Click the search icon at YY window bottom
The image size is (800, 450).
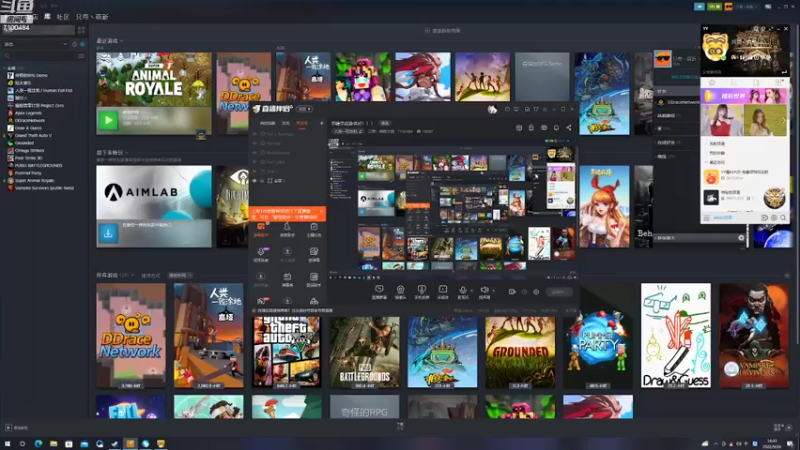pos(783,218)
